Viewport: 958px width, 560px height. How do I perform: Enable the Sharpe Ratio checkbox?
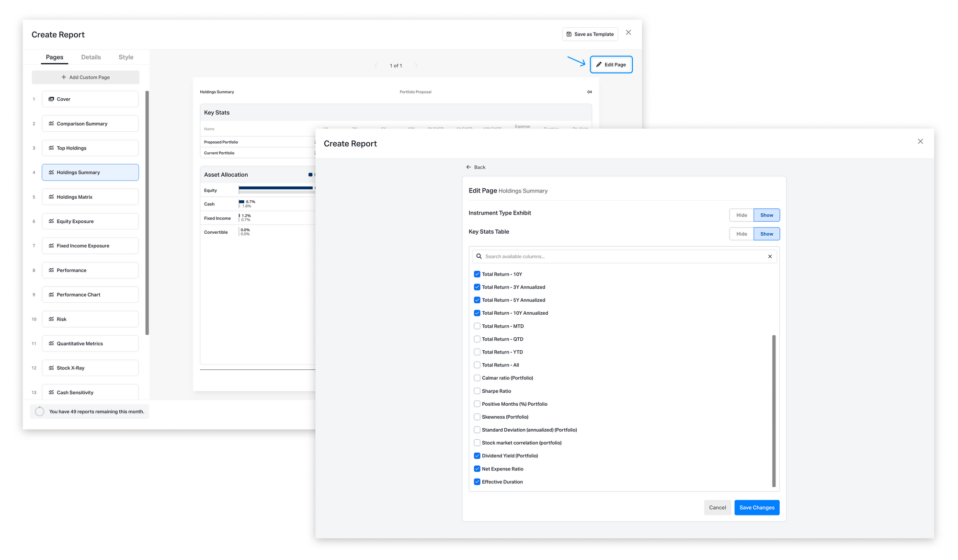pos(477,391)
